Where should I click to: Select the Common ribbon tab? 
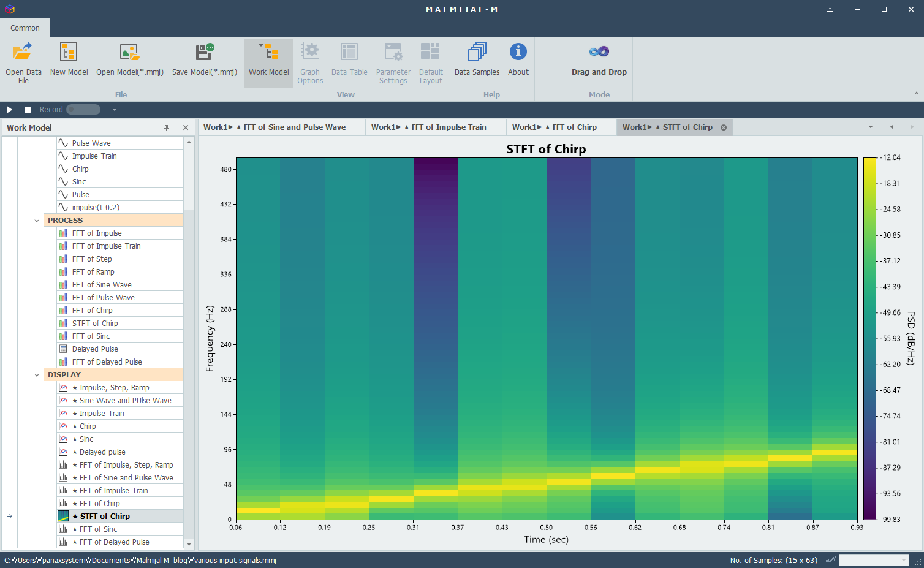[x=25, y=28]
